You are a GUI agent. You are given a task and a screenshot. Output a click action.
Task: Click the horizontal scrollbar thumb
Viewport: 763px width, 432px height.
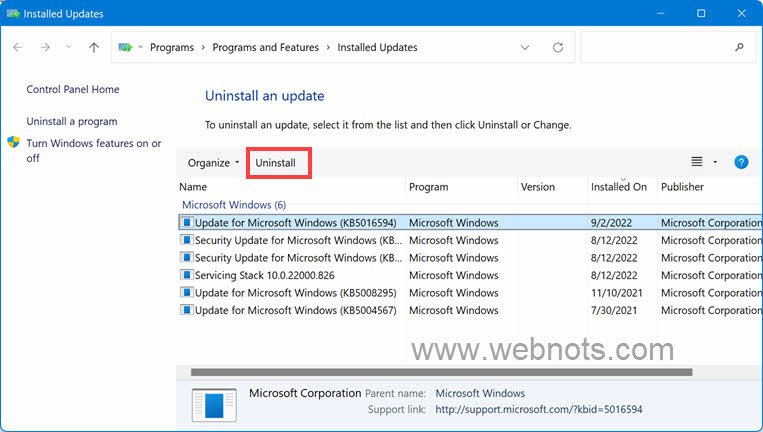click(441, 372)
